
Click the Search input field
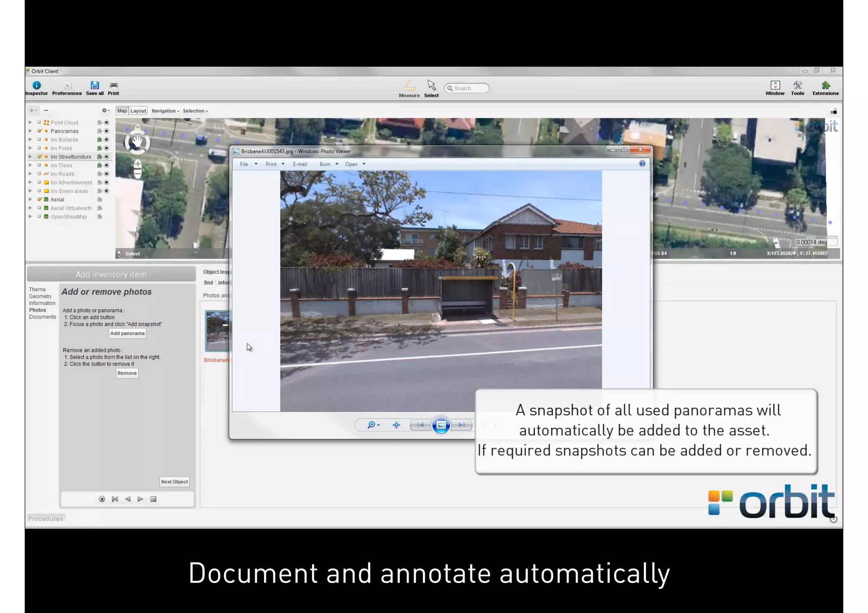click(x=467, y=88)
